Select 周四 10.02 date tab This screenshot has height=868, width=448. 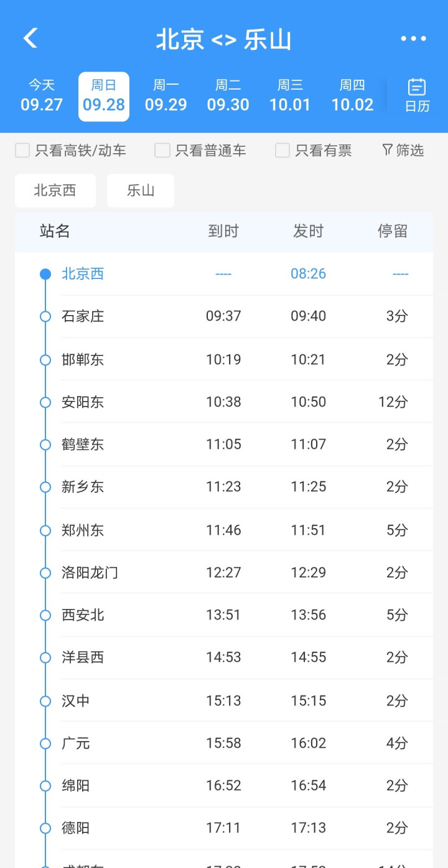click(x=352, y=95)
